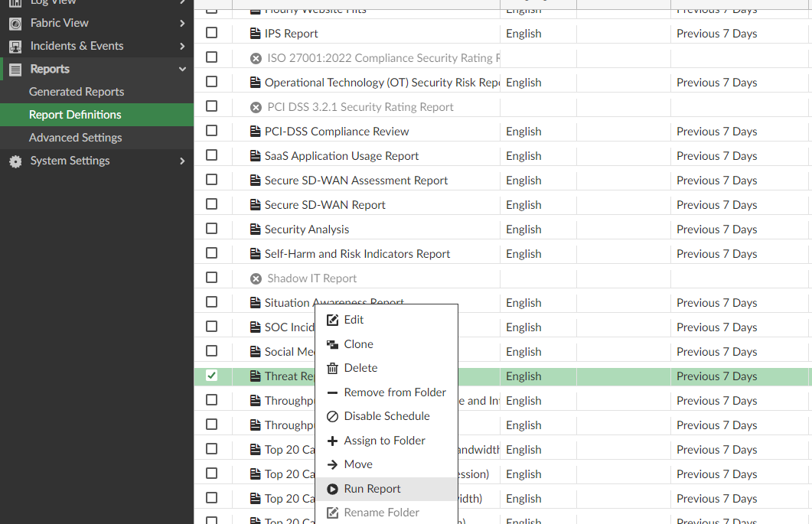
Task: Click the Security Analysis report icon
Action: (256, 229)
